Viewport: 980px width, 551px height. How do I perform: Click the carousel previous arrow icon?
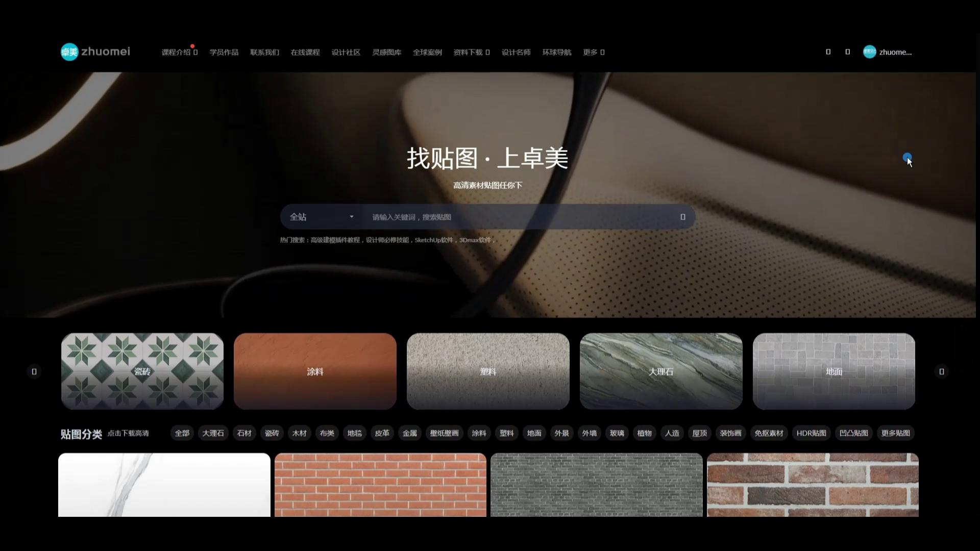point(34,372)
